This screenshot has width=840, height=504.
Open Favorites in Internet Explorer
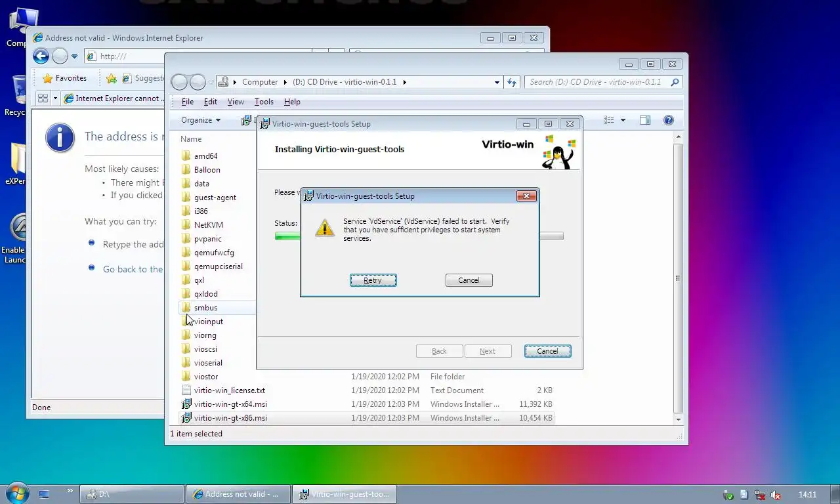point(64,78)
